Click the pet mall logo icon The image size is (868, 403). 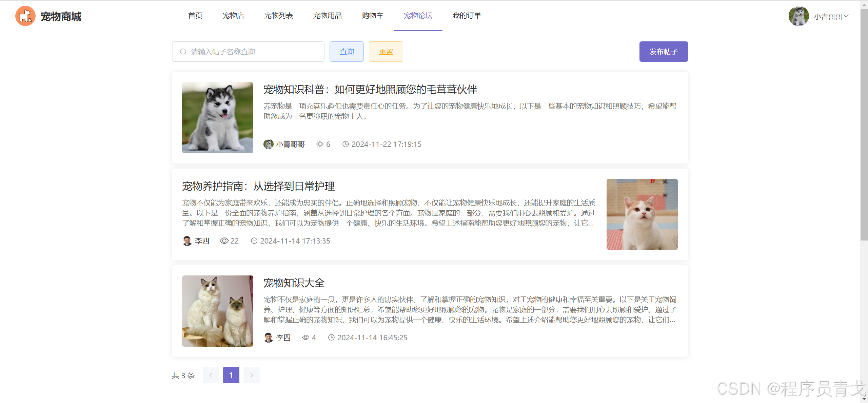(25, 16)
